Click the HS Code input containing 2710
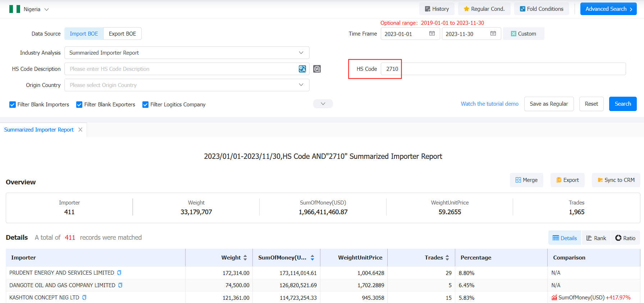644x303 pixels. click(503, 69)
